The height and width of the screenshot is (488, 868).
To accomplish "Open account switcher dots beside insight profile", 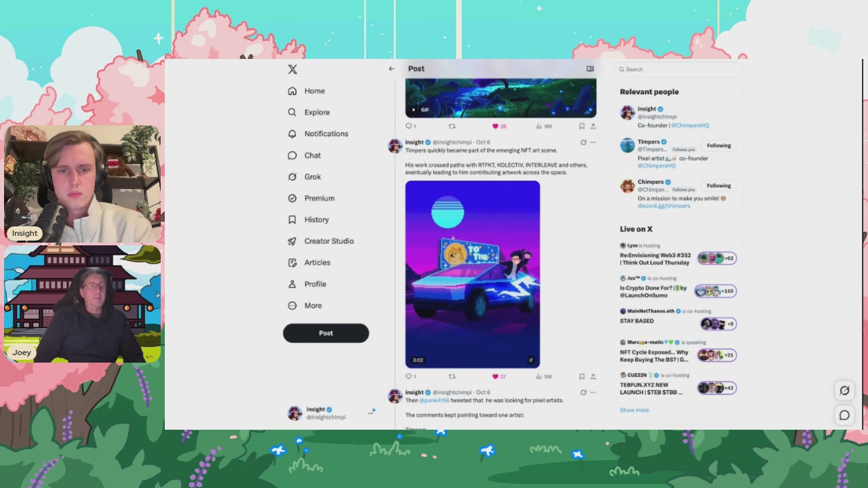I will (x=371, y=413).
